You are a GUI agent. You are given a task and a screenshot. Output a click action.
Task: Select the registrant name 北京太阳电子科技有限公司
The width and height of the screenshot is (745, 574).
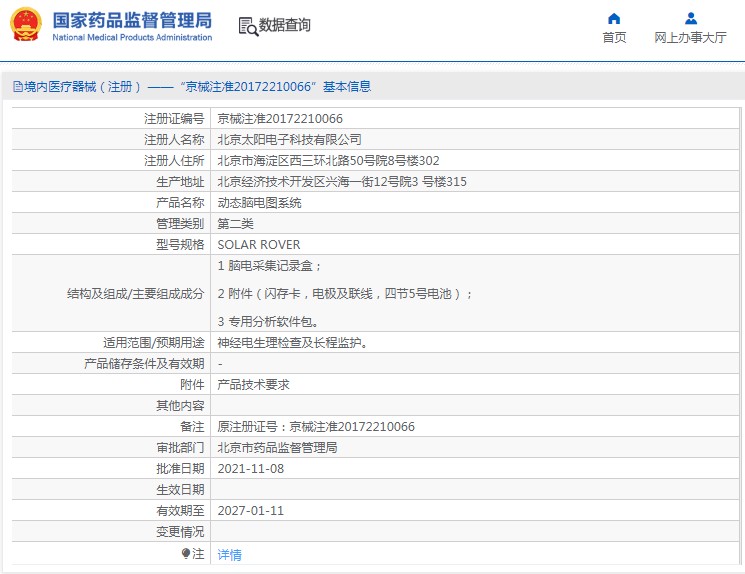[x=290, y=140]
